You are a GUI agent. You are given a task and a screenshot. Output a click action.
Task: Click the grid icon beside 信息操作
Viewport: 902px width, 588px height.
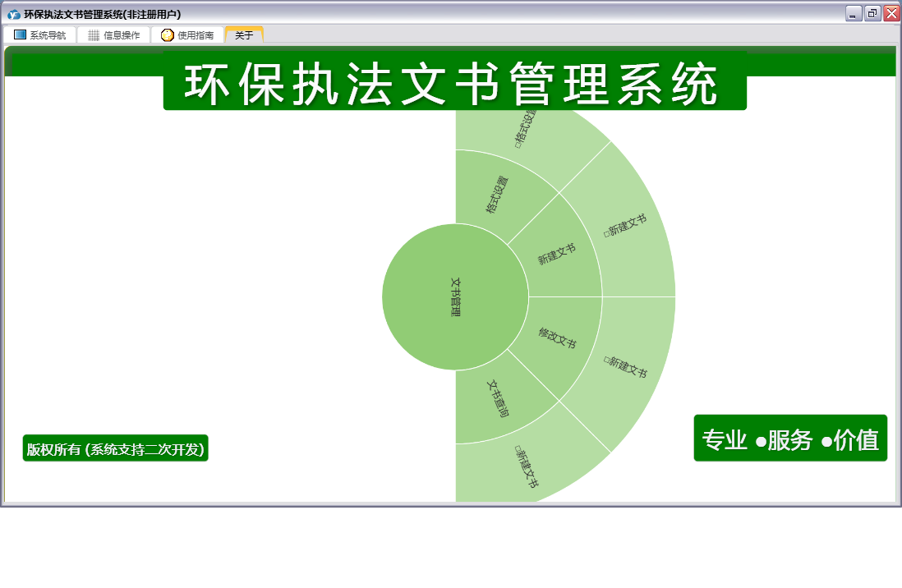point(94,35)
